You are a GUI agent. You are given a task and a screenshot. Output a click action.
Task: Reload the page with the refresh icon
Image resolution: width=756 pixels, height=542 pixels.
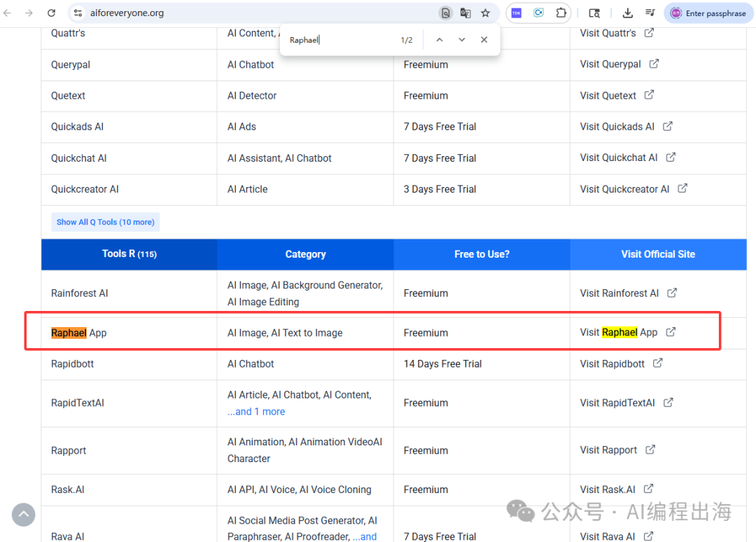click(51, 13)
